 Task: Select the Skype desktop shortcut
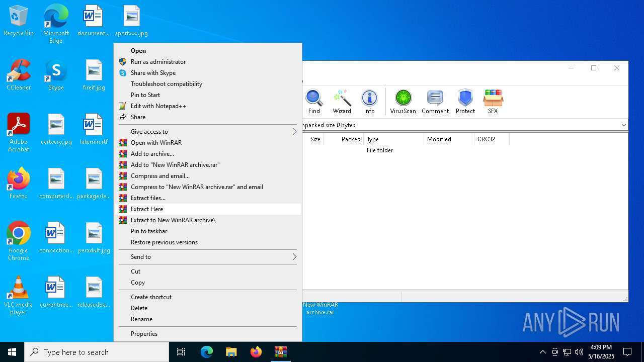point(56,75)
